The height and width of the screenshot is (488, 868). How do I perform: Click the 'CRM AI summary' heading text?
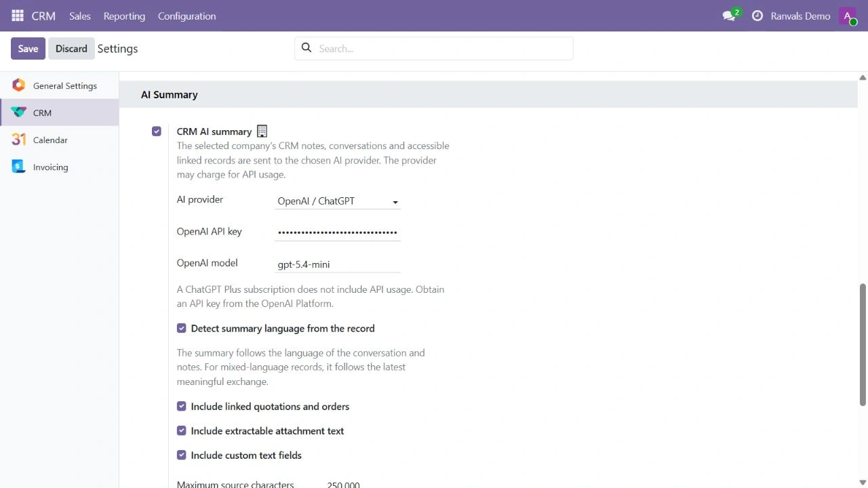[x=214, y=131]
